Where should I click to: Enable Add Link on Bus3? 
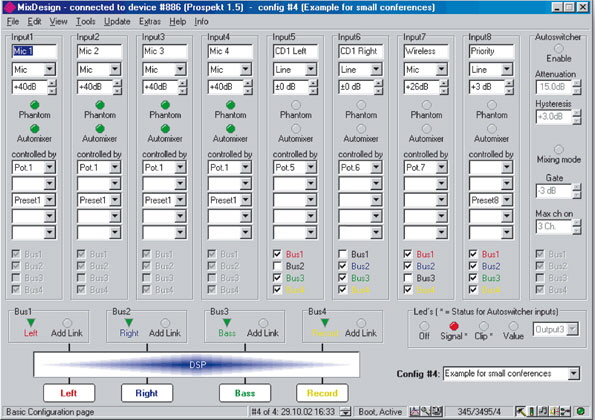[x=263, y=323]
